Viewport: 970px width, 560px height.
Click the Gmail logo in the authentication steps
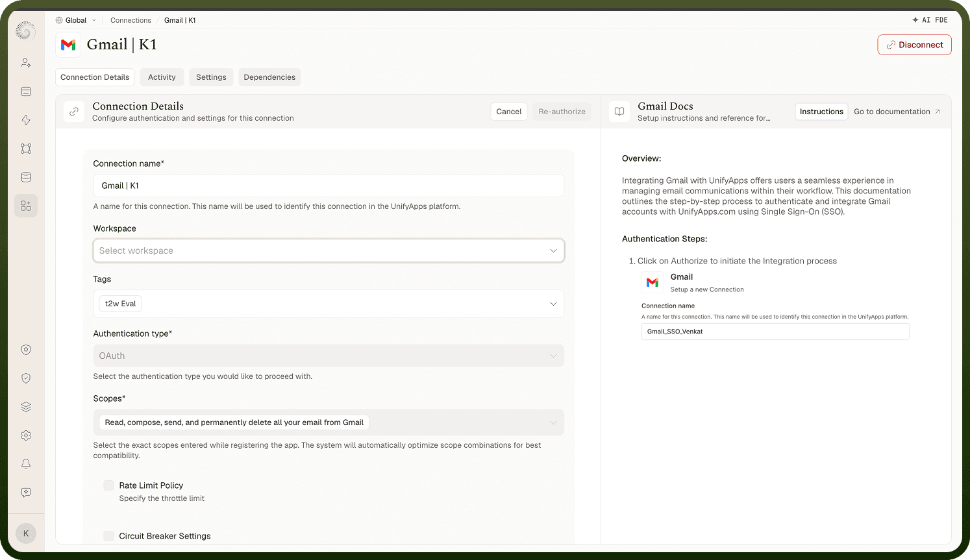point(653,282)
